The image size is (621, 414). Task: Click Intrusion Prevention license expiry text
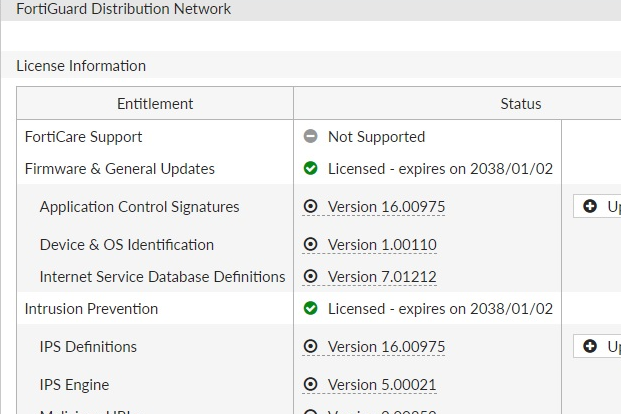click(440, 309)
